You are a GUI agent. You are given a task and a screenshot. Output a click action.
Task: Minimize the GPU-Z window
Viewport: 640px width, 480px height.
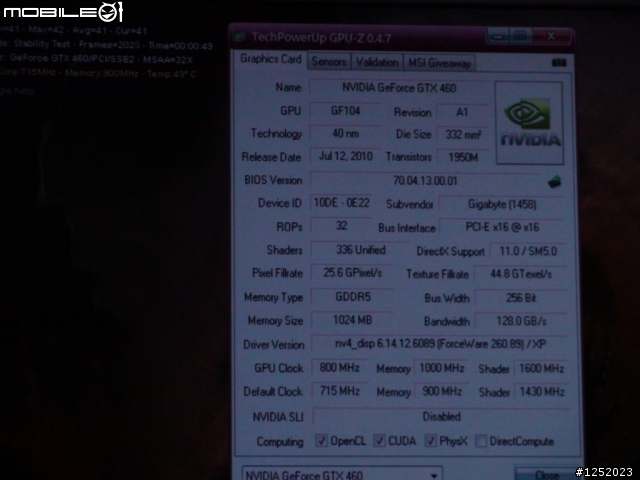point(498,37)
